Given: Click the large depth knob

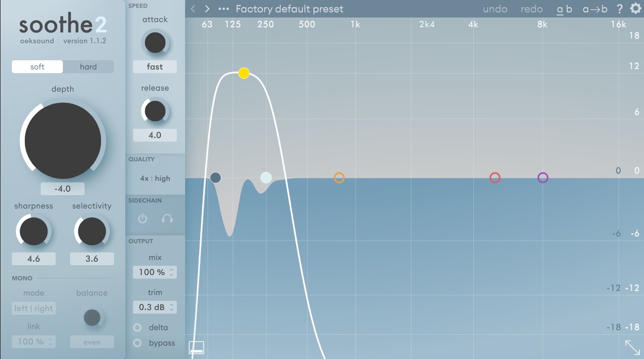Looking at the screenshot, I should tap(63, 141).
